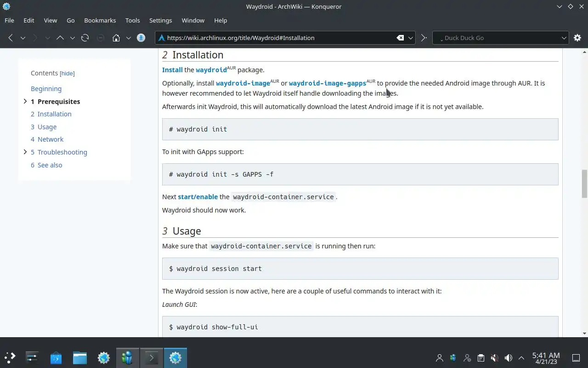Screen dimensions: 588x368
Task: Go to Usage in Contents
Action: pyautogui.click(x=44, y=127)
